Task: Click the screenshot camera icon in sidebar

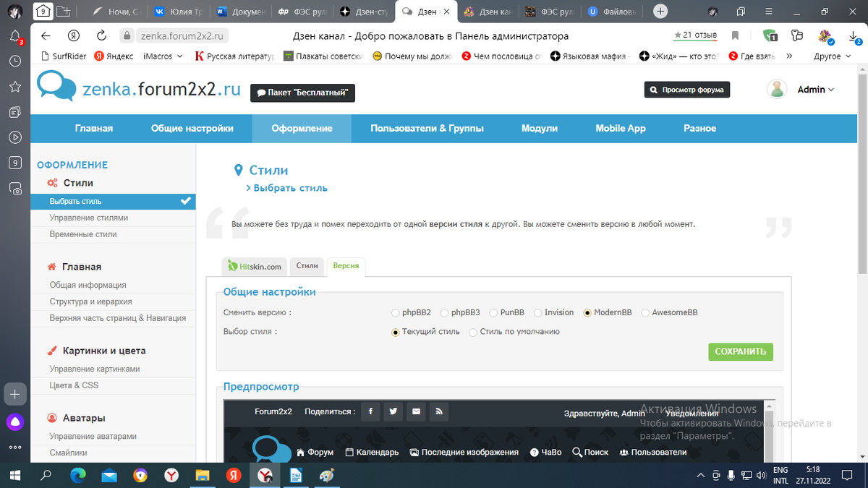Action: click(15, 188)
